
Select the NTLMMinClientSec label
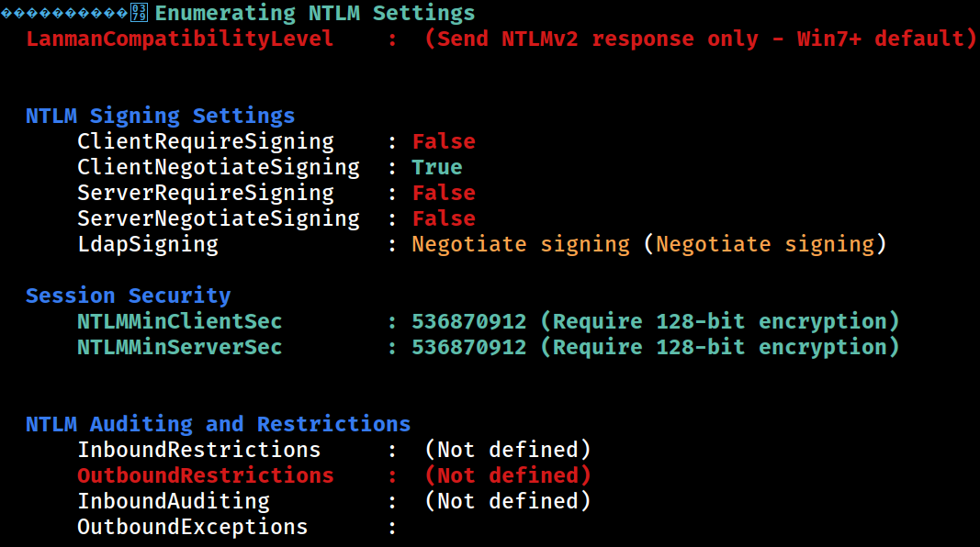point(179,321)
